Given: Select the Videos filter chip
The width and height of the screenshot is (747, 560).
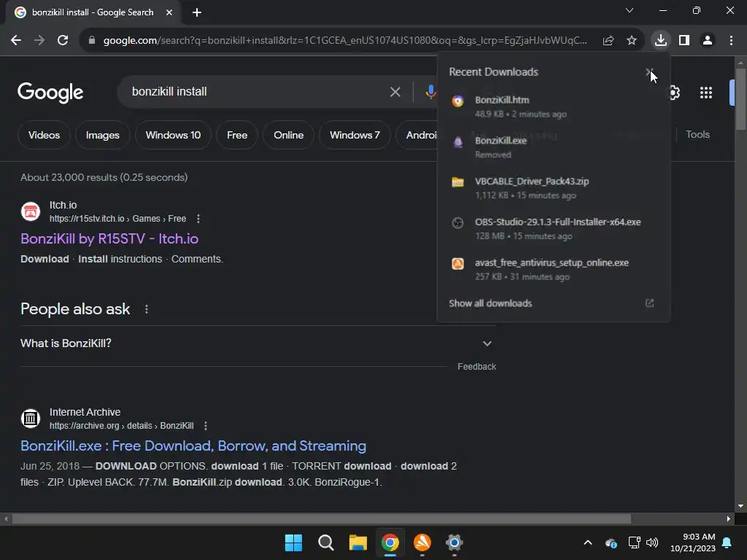Looking at the screenshot, I should [44, 135].
